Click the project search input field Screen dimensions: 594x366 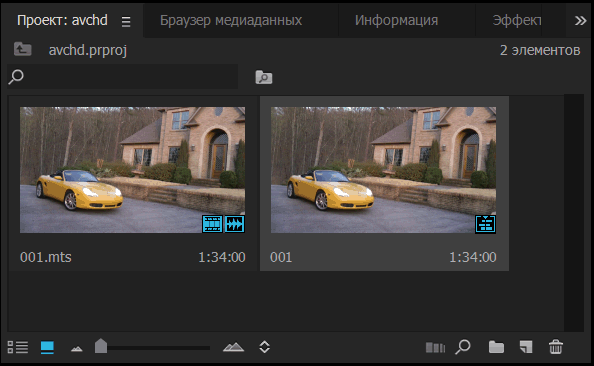coord(123,77)
